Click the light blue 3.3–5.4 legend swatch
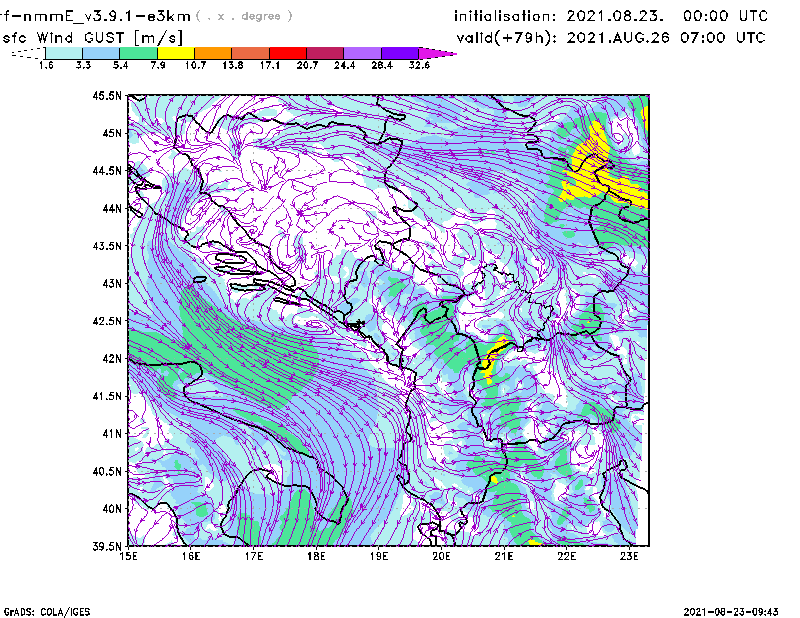Viewport: 800px width, 618px height. [x=101, y=53]
